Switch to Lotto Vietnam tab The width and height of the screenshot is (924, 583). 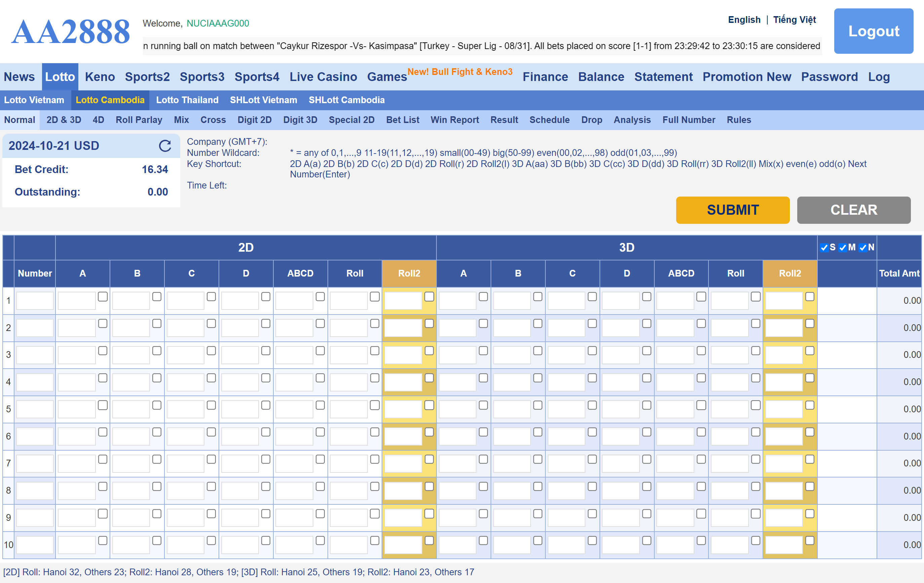(x=34, y=100)
